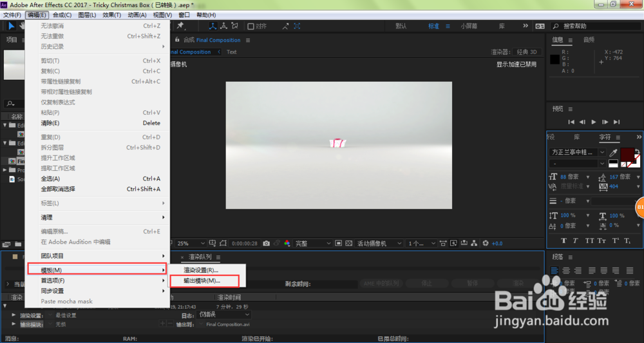Image resolution: width=644 pixels, height=343 pixels.
Task: Click the +0.0 exposure value
Action: [x=497, y=244]
